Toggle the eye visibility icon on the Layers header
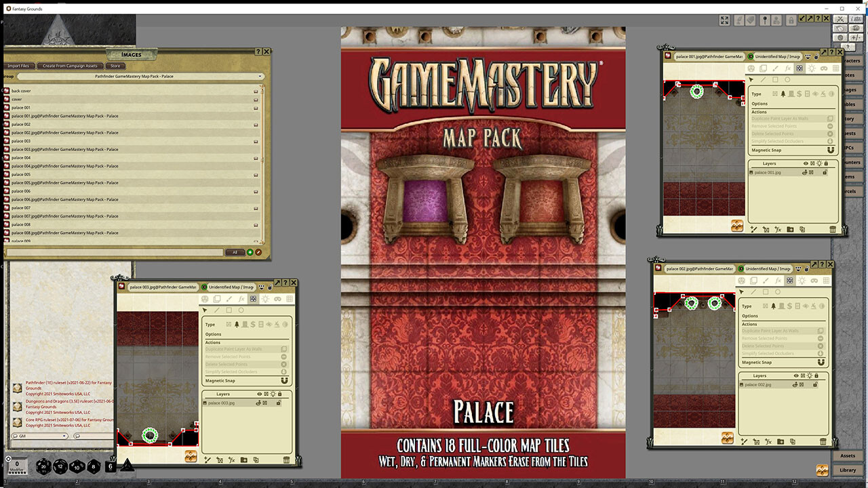Screen dimensions: 868x488 click(806, 163)
